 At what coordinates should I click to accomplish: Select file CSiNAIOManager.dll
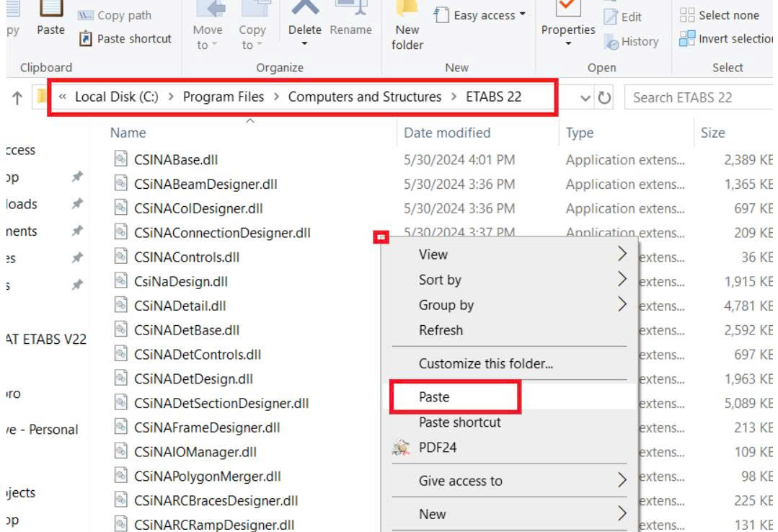coord(195,451)
